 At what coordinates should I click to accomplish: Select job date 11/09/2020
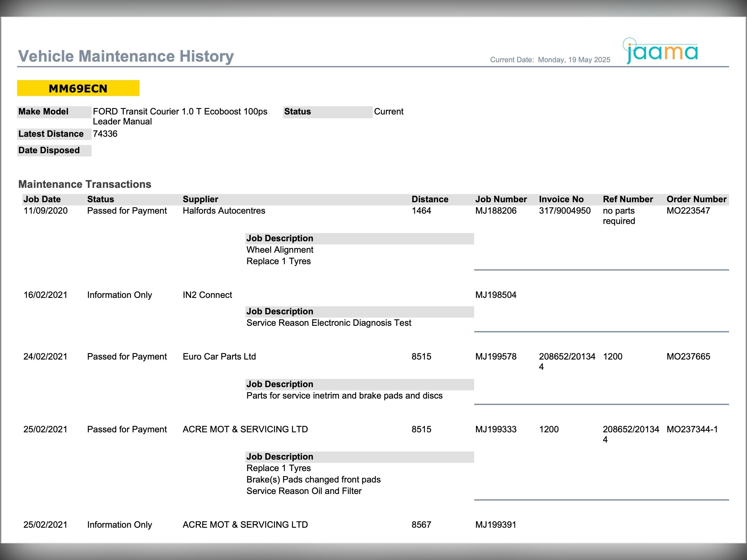tap(45, 211)
